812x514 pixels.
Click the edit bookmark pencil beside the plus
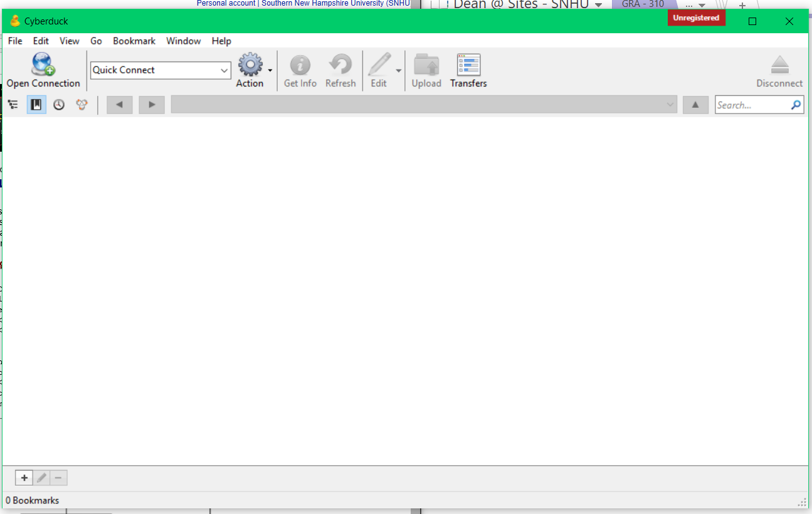(41, 478)
